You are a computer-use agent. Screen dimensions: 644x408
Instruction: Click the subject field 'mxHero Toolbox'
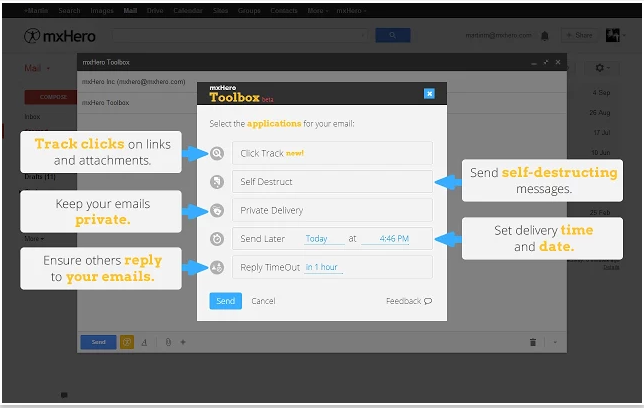(x=106, y=103)
